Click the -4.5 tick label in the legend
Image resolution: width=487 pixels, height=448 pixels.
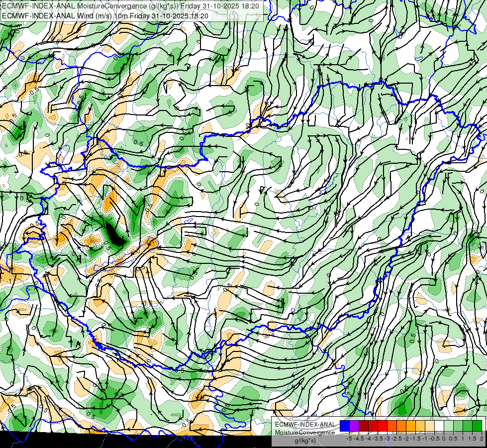click(x=359, y=439)
